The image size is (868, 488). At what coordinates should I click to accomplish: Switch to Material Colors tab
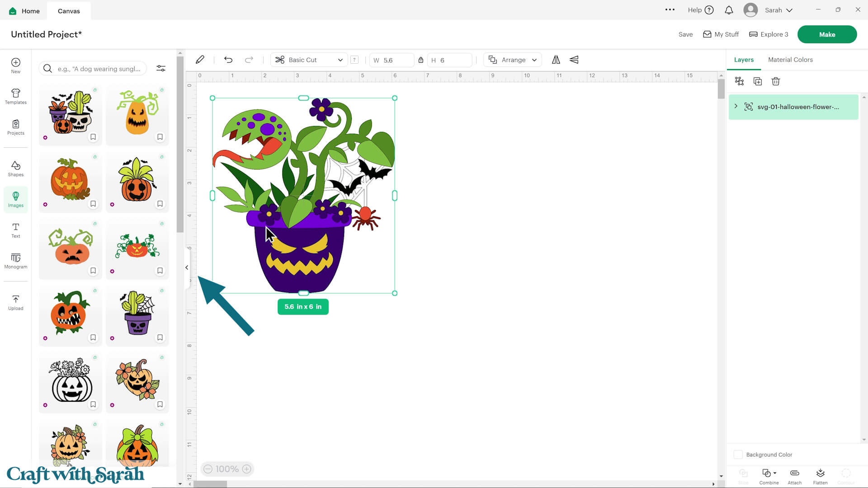tap(790, 60)
